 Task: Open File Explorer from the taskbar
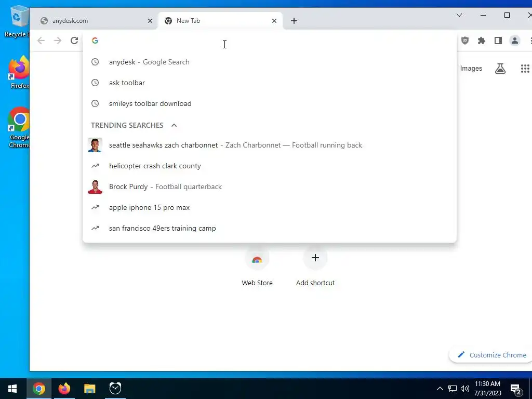pos(89,389)
